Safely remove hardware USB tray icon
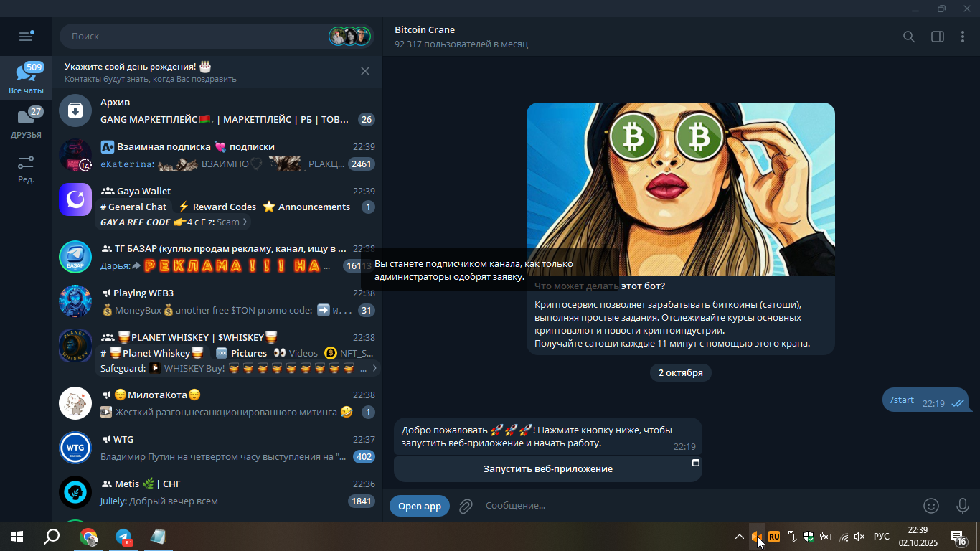This screenshot has width=980, height=551. coord(791,537)
